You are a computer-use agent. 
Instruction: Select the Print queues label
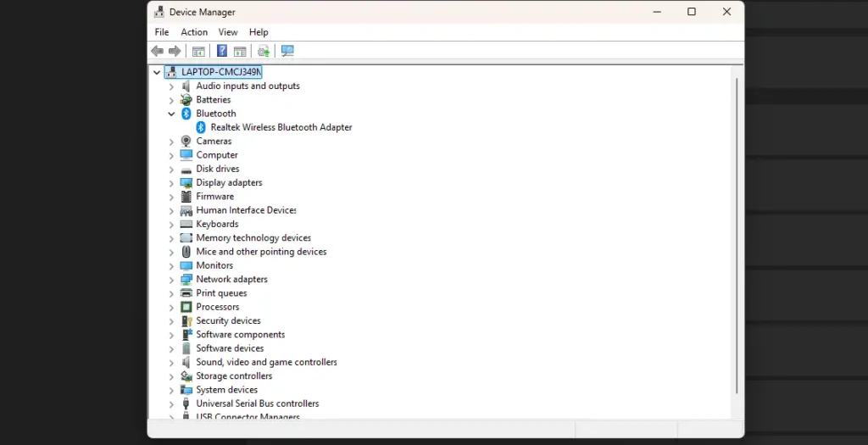point(221,293)
